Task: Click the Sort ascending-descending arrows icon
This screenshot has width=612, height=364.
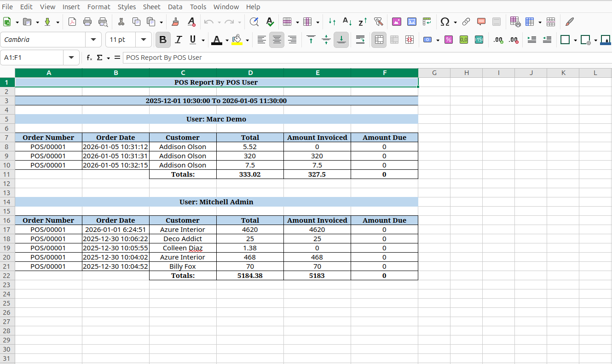Action: tap(332, 22)
